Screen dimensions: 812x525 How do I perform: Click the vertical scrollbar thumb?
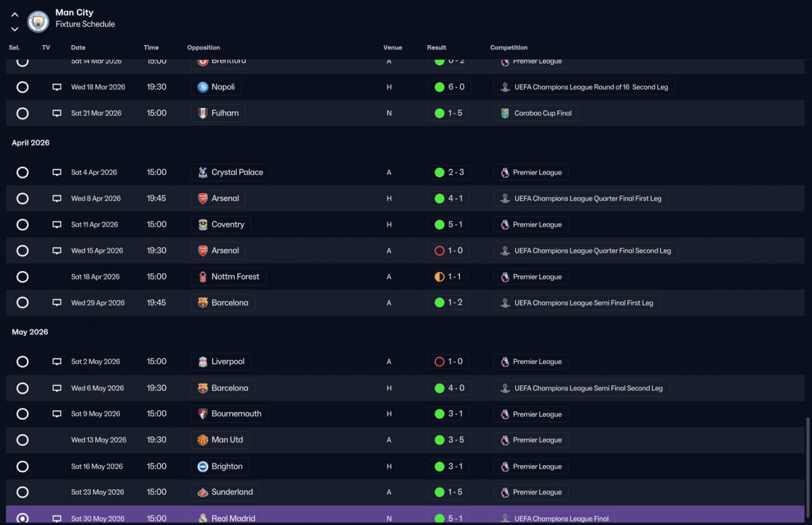(807, 469)
